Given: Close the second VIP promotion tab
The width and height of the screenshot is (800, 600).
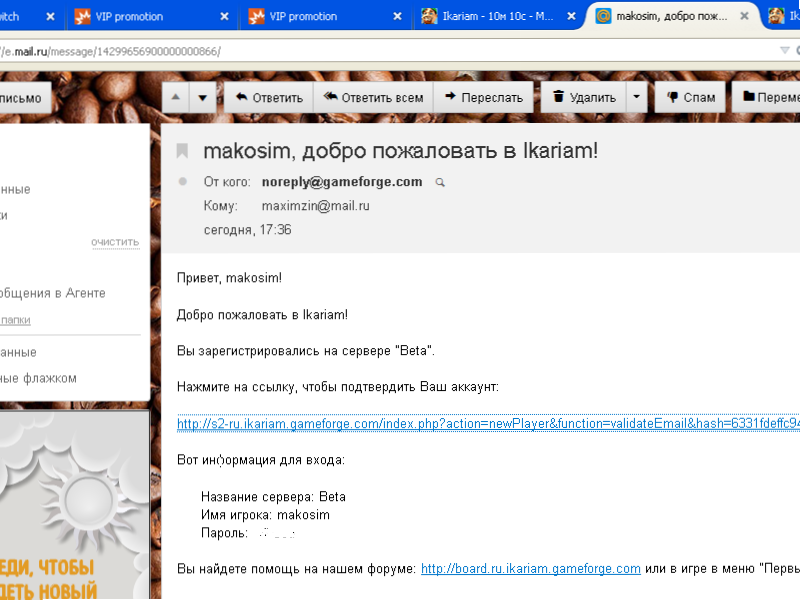Looking at the screenshot, I should [x=397, y=16].
